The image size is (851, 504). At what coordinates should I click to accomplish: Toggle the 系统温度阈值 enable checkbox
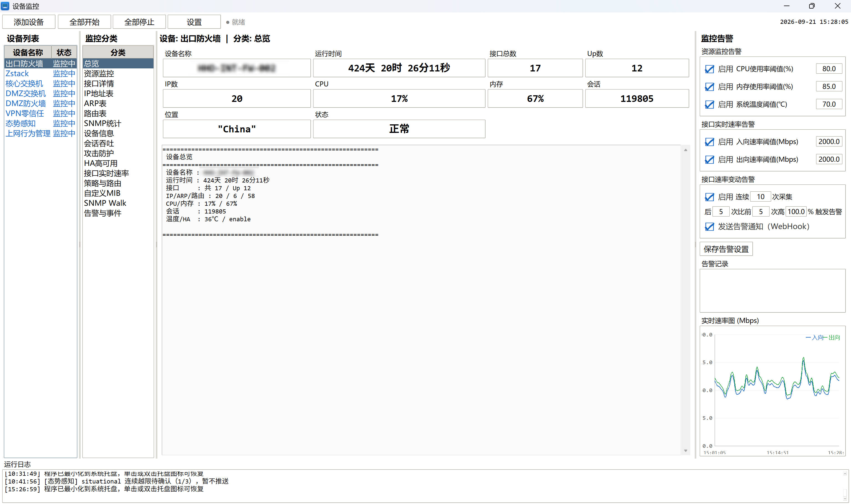point(709,104)
